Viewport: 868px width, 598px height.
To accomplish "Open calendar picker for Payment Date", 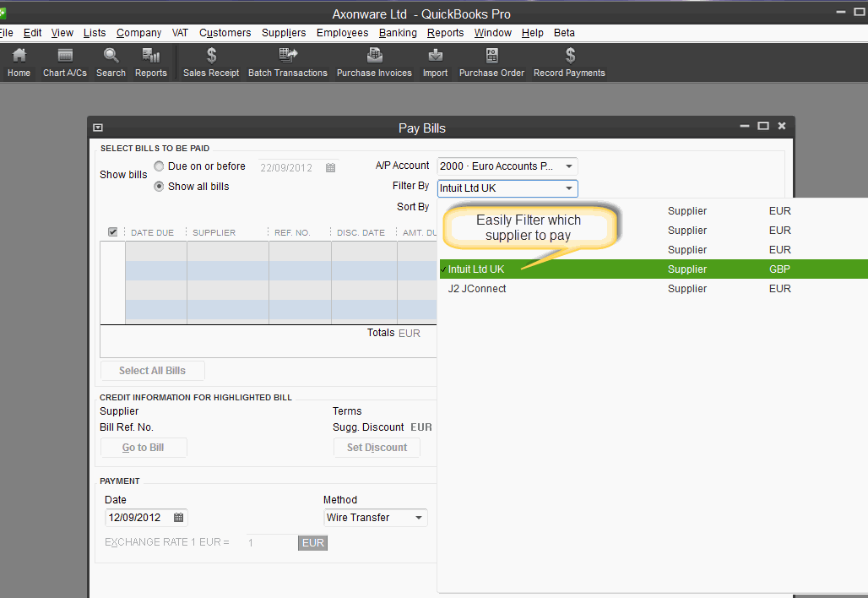I will click(x=178, y=517).
